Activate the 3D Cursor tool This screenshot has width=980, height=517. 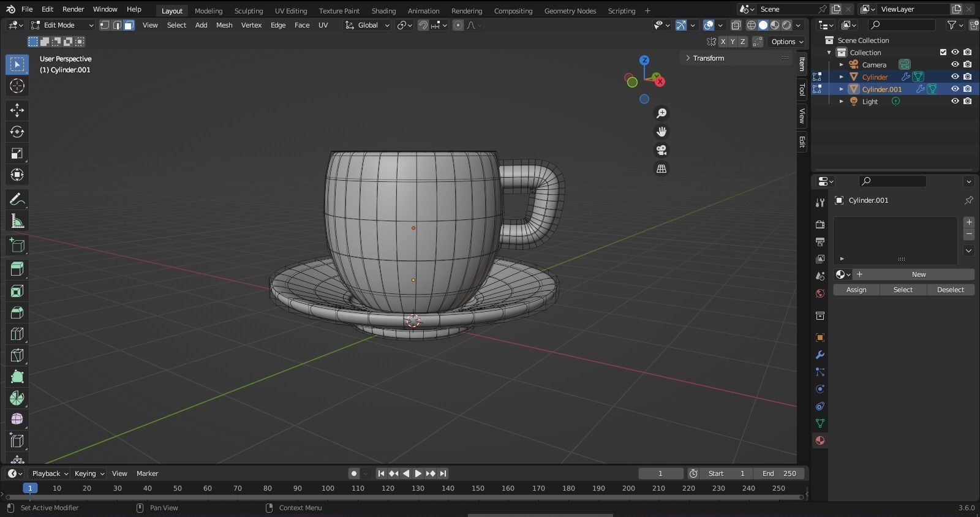click(x=17, y=86)
